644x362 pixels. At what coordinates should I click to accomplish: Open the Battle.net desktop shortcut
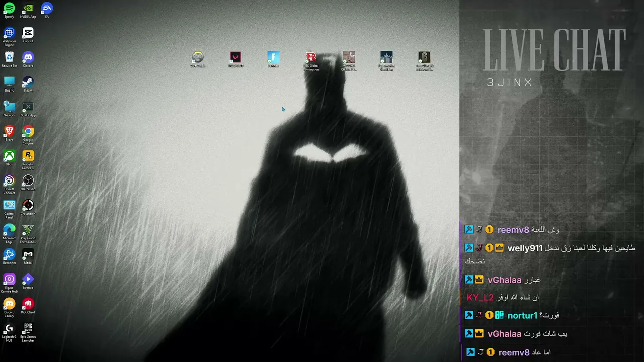[x=9, y=257]
